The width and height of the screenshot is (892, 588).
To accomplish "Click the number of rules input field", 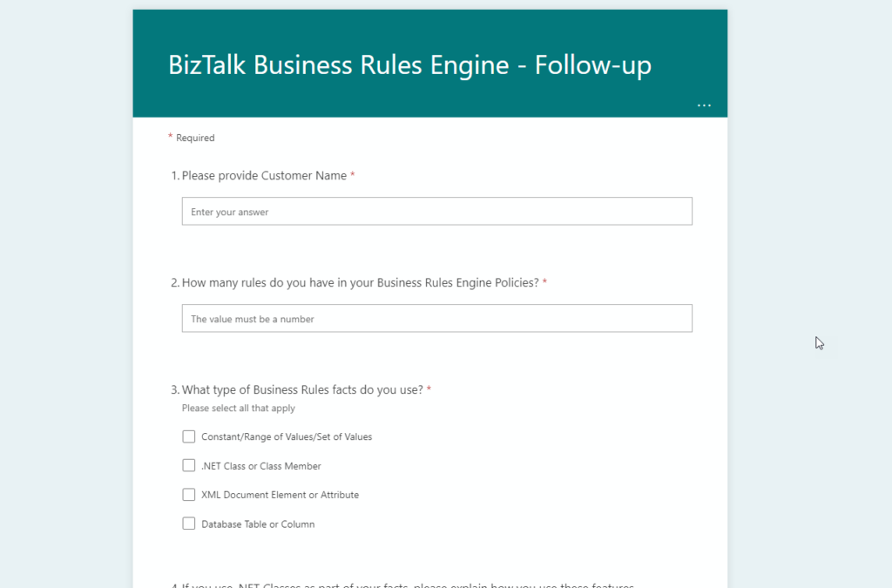I will [x=437, y=319].
